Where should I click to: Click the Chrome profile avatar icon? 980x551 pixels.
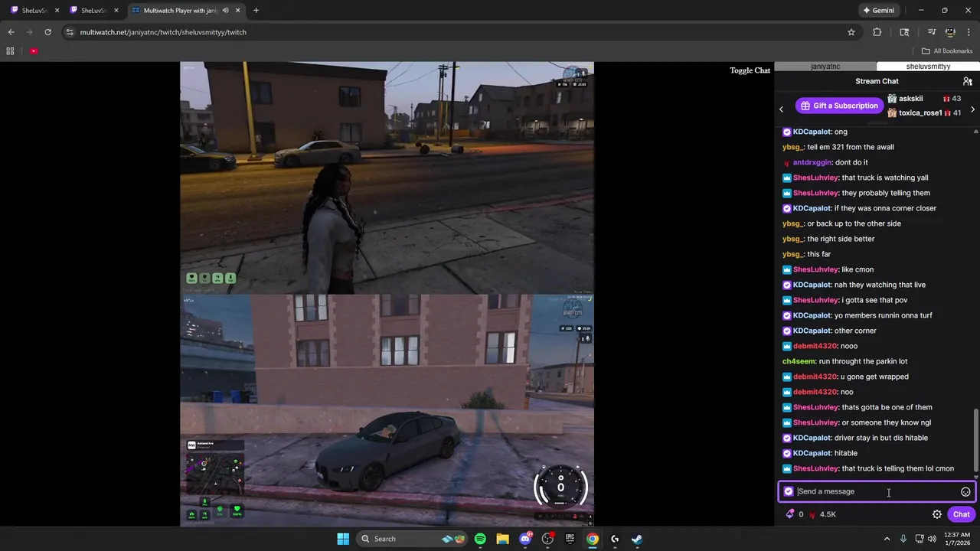coord(950,32)
